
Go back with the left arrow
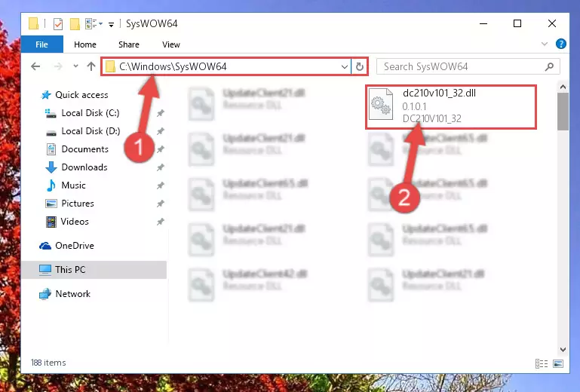(35, 66)
